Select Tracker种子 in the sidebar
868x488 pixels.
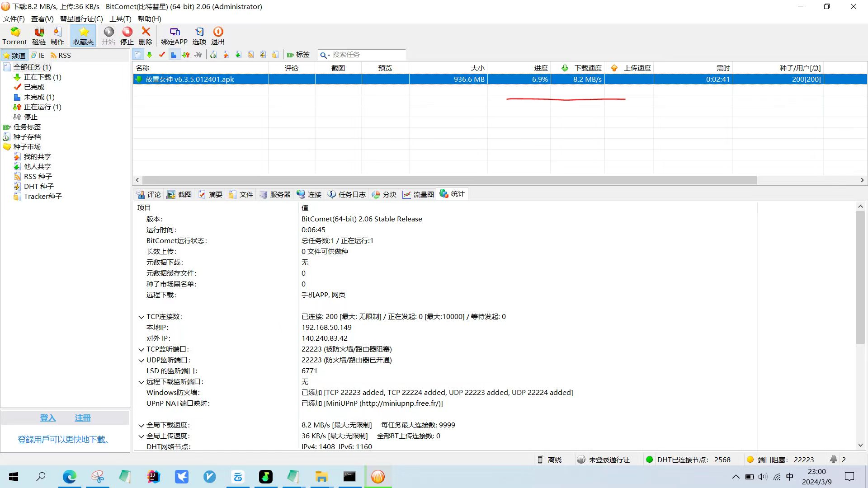pyautogui.click(x=42, y=197)
